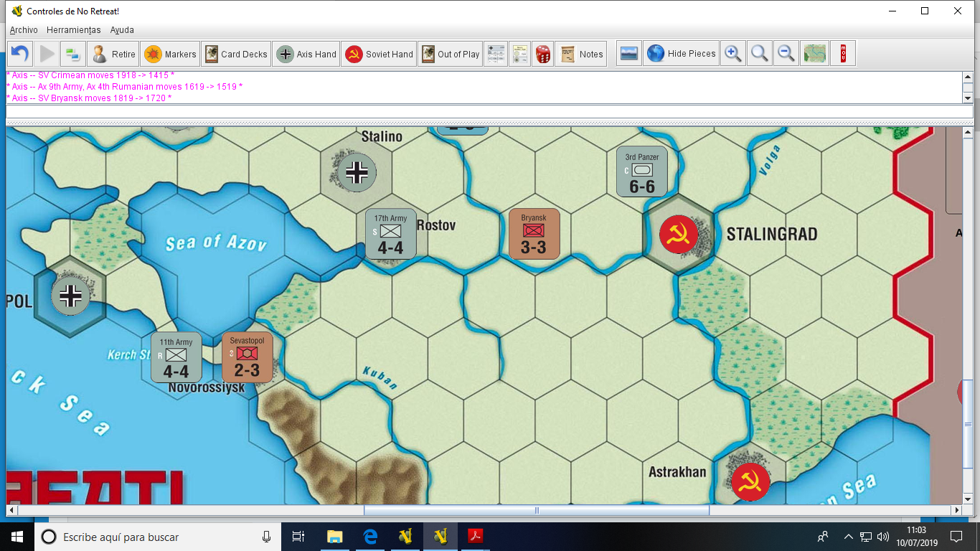The image size is (980, 551).
Task: Click the Soviet control marker on Astrakhan
Action: (x=750, y=481)
